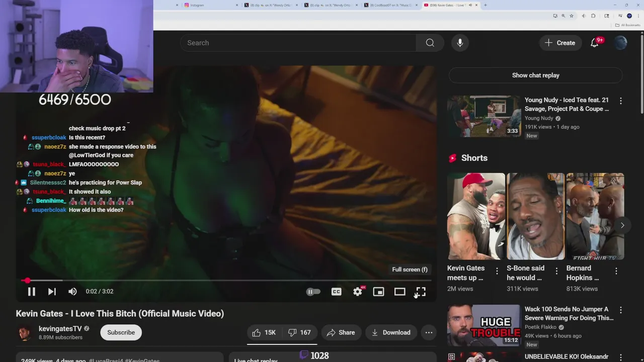This screenshot has height=362, width=644.
Task: Search YouTube with the magnifier button
Action: [430, 43]
